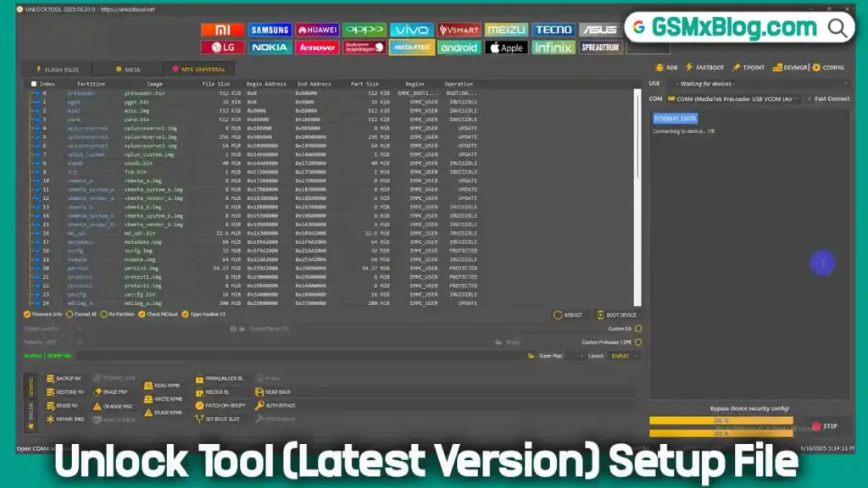Toggle the Check MiCloud option

click(x=158, y=314)
